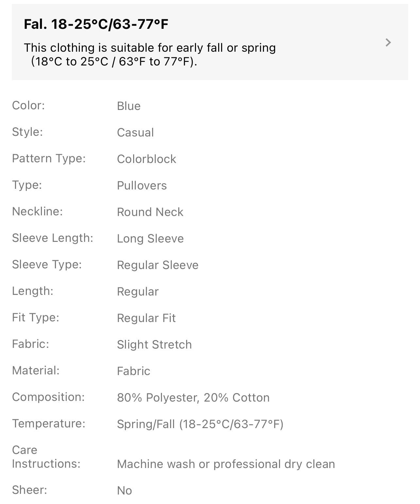Select the 'Round Neck' neckline value
420x504 pixels.
(150, 212)
